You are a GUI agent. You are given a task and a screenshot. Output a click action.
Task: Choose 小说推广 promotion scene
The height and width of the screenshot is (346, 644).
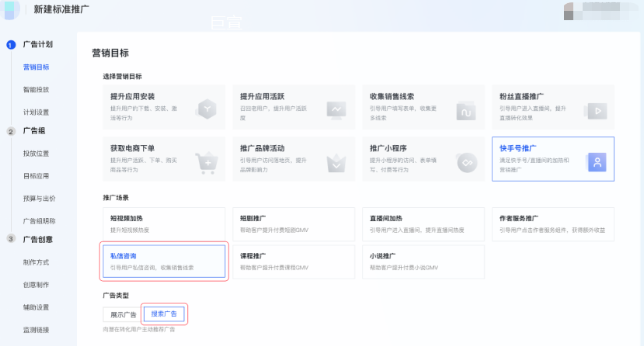tap(423, 261)
